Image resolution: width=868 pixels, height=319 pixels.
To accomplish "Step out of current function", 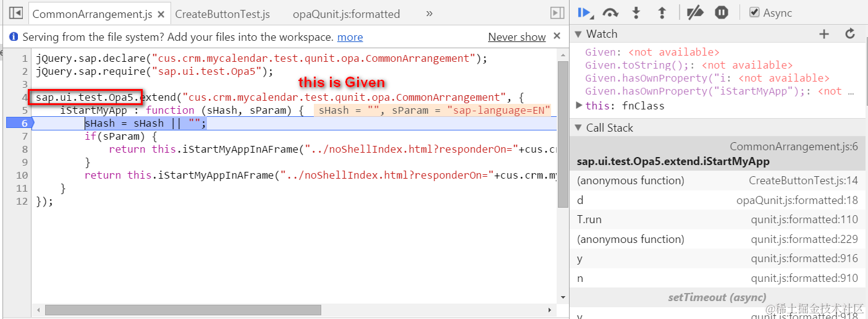I will point(662,12).
